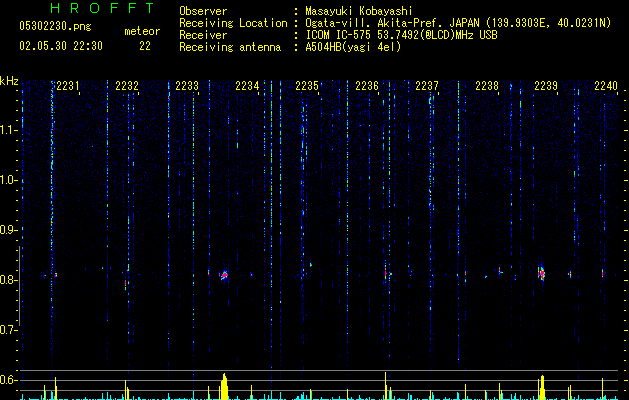Viewport: 629px width, 400px height.
Task: Click the 0.9 kHz axis label
Action: (9, 230)
